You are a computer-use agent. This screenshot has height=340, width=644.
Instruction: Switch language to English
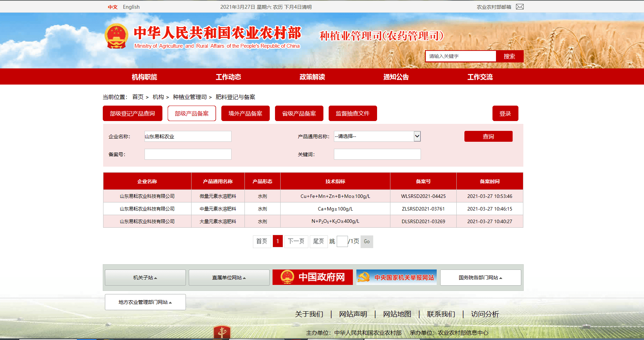point(131,7)
